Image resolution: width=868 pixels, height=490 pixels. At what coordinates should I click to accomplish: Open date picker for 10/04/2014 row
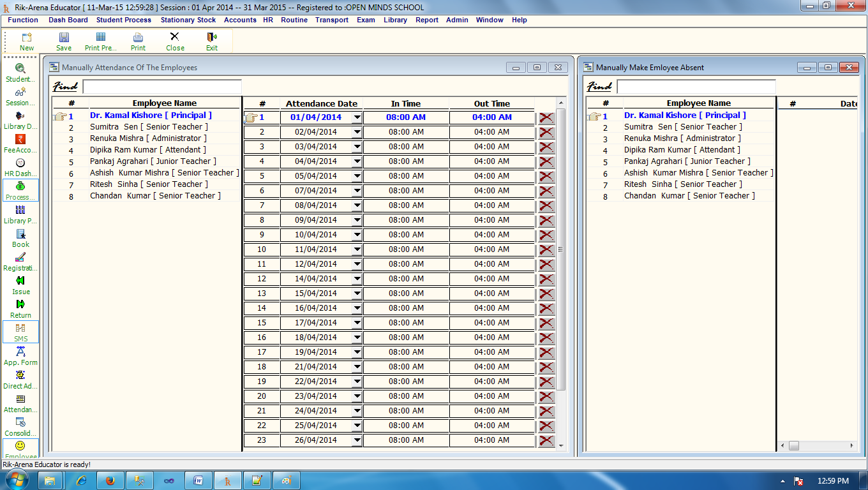pos(357,235)
